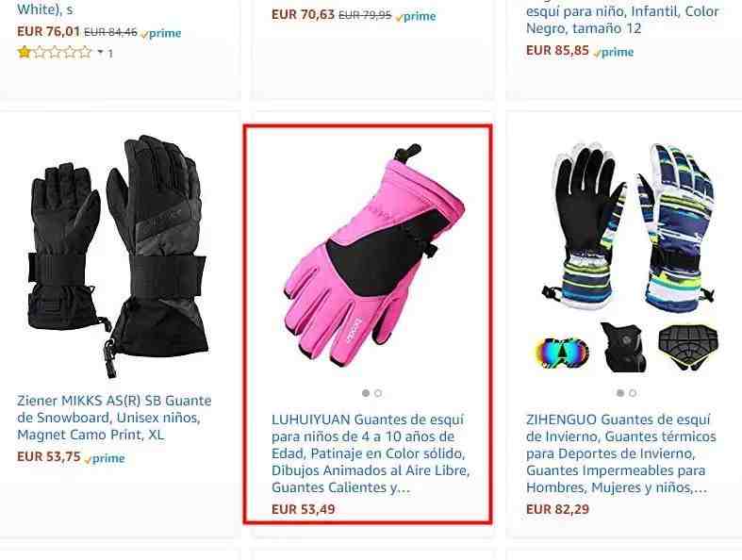
Task: Click the prime badge beside EUR 76,01
Action: 161,33
